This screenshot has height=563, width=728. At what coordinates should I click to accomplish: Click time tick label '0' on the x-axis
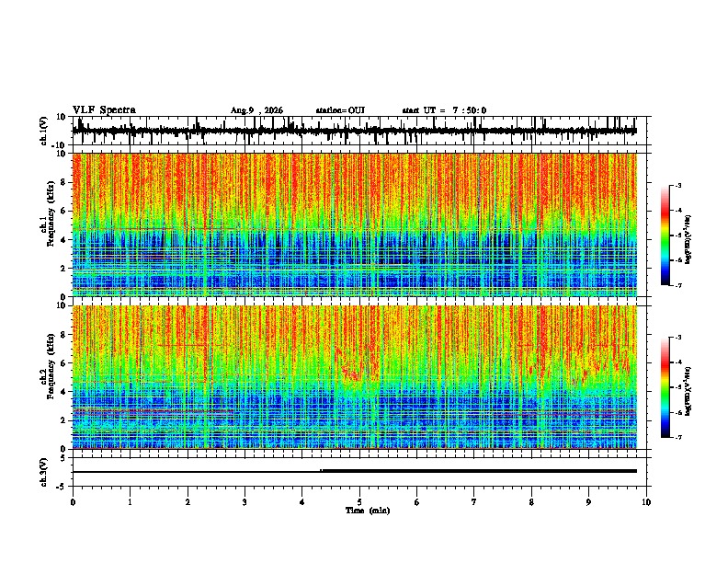point(73,502)
